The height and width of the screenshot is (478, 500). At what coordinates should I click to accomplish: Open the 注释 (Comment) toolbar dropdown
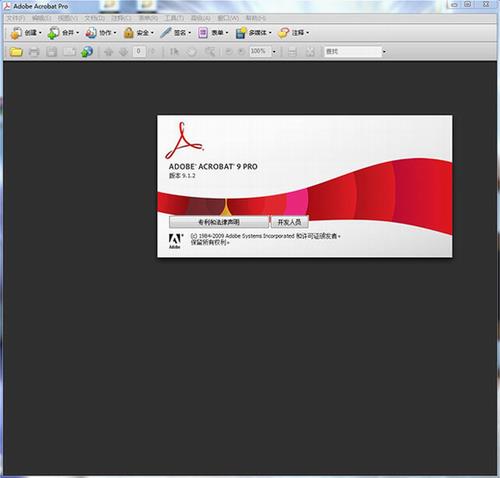tap(294, 33)
